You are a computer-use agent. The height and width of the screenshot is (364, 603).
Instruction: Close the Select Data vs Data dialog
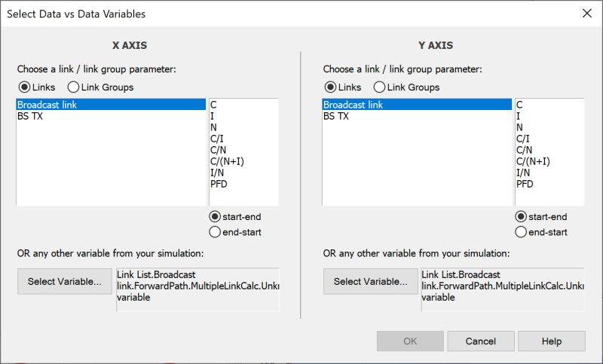coord(587,13)
